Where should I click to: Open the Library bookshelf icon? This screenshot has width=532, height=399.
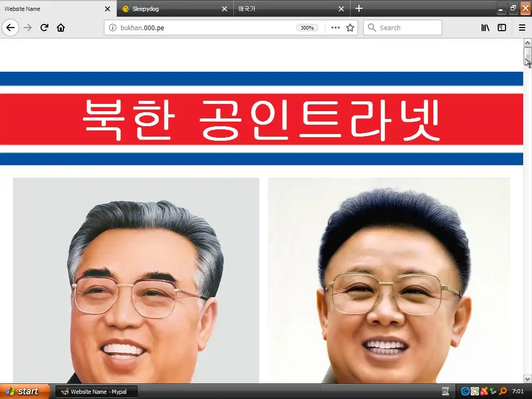(x=485, y=28)
